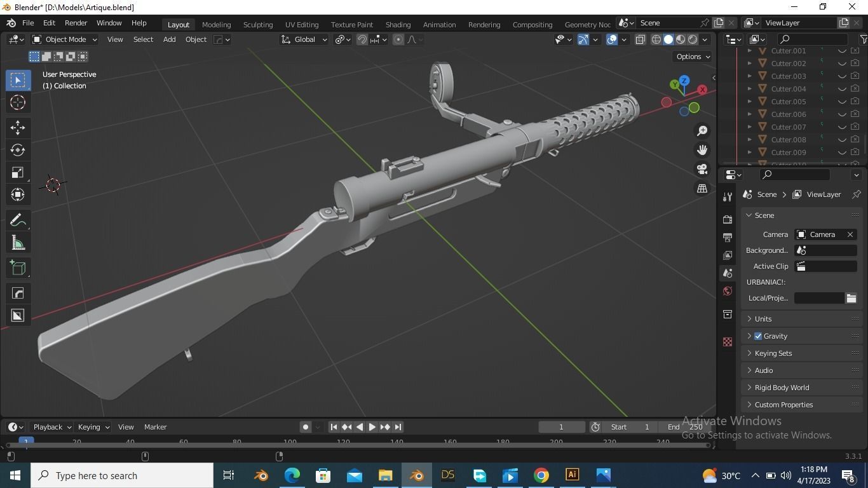Hide Cutter.005 in viewport
Screen dimensions: 868x488
[x=842, y=102]
